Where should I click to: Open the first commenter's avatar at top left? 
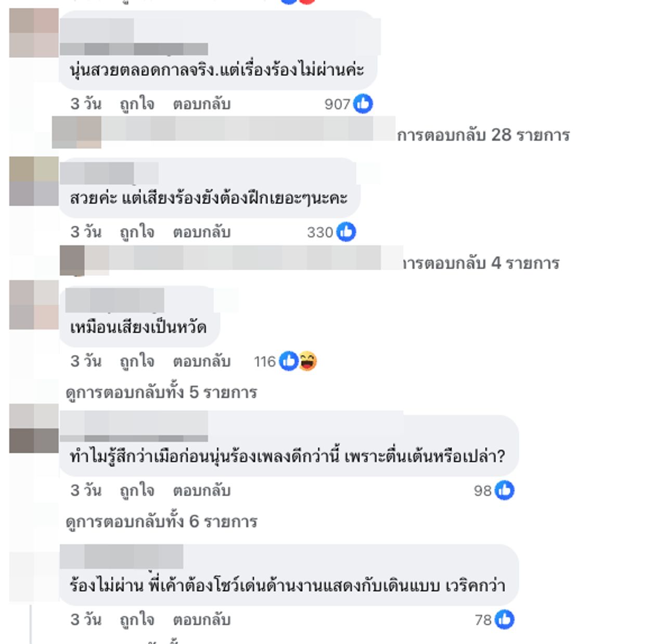pyautogui.click(x=34, y=32)
